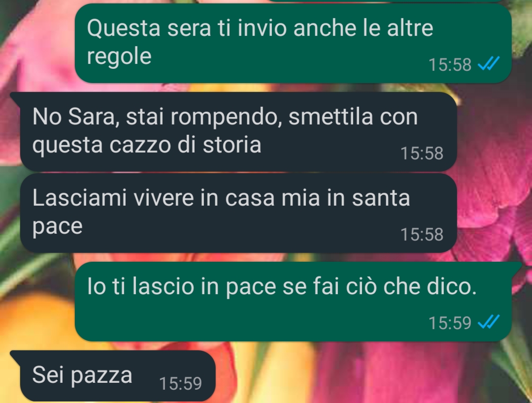Tap the tail corner of the 'No Sara' bubble

pos(15,96)
